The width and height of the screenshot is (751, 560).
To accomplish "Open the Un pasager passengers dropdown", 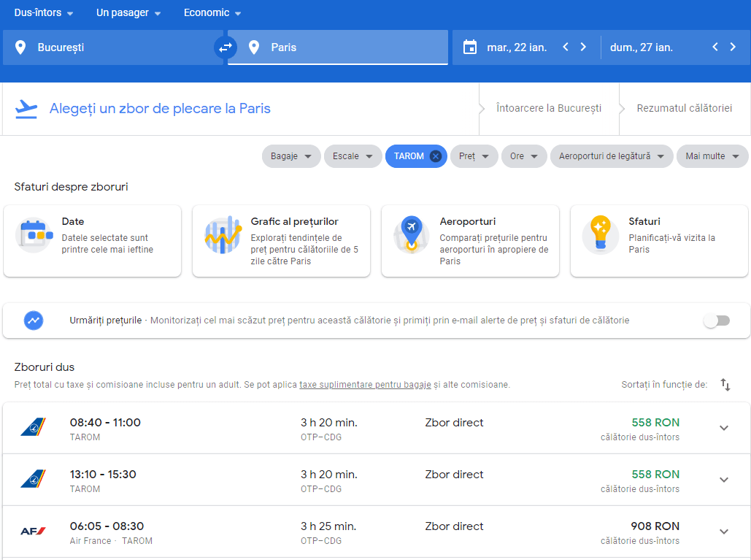I will pyautogui.click(x=128, y=13).
